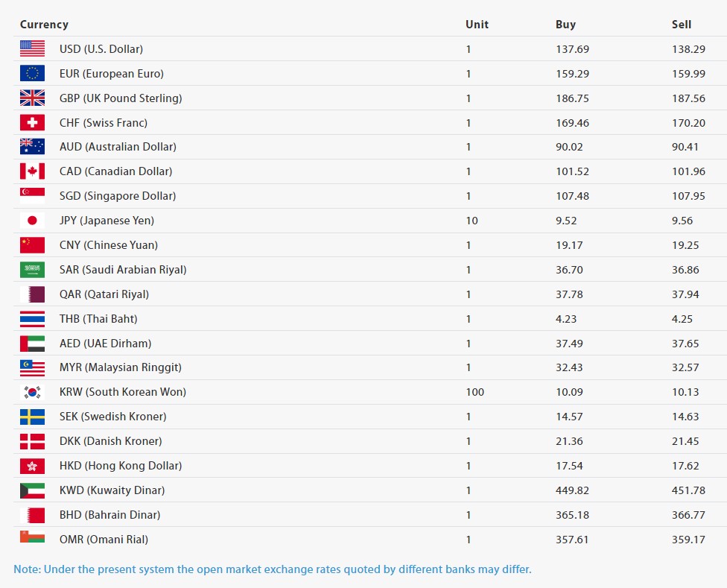Click the Buy column header

[x=565, y=25]
